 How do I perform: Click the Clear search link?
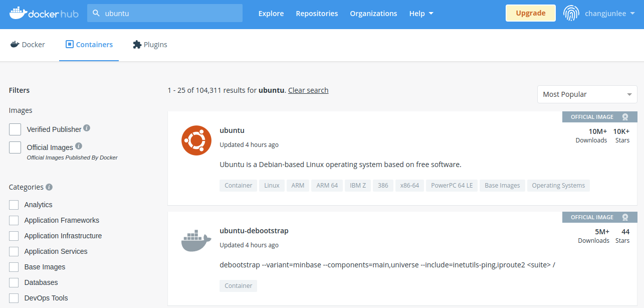pyautogui.click(x=308, y=90)
